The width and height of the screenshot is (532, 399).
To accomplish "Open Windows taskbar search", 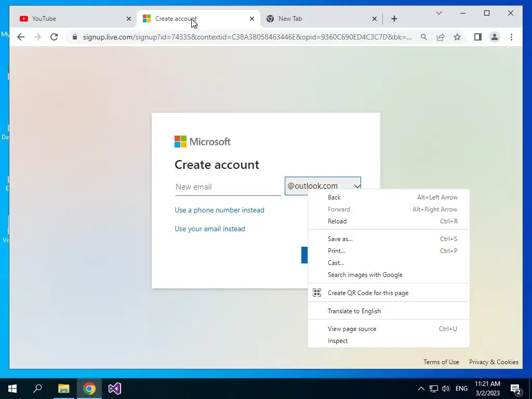I will pyautogui.click(x=37, y=389).
